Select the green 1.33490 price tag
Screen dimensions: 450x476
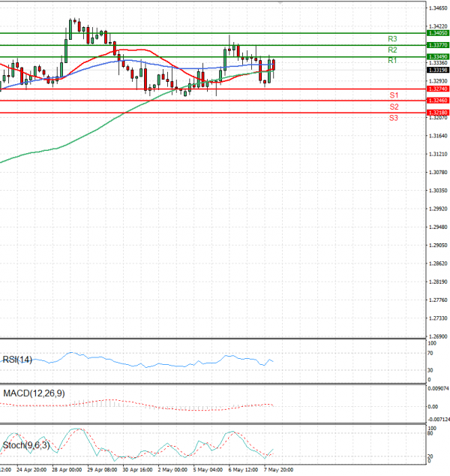click(x=437, y=57)
